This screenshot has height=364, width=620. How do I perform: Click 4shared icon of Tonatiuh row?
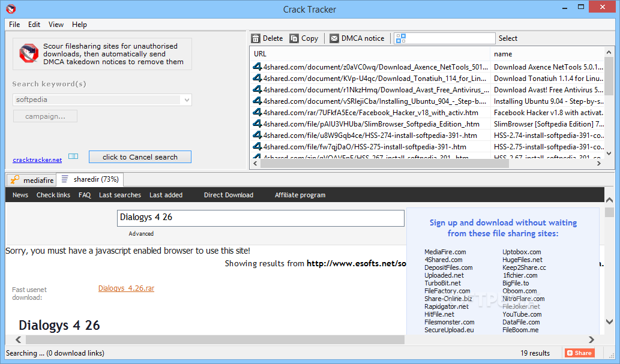[x=257, y=78]
